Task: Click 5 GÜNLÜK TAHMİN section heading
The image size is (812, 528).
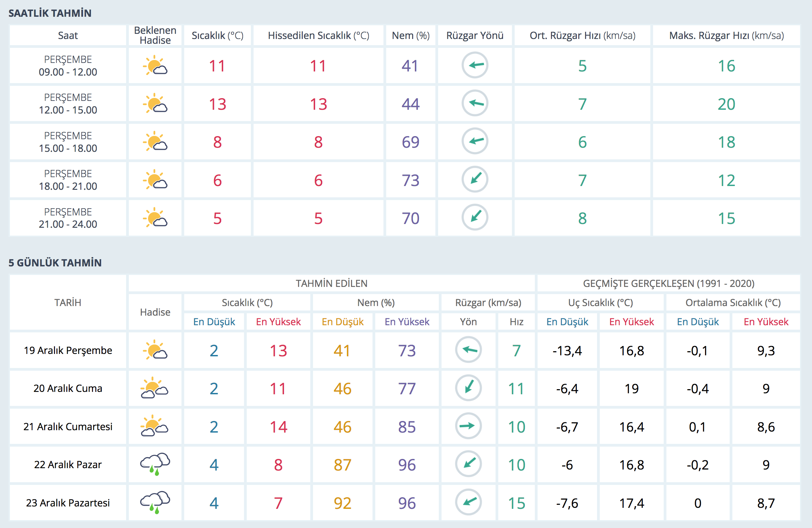Action: (55, 263)
